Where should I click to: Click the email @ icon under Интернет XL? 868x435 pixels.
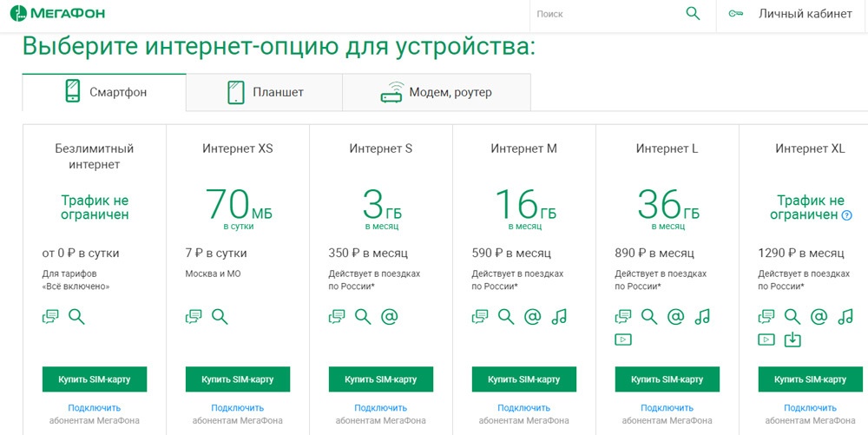point(819,317)
